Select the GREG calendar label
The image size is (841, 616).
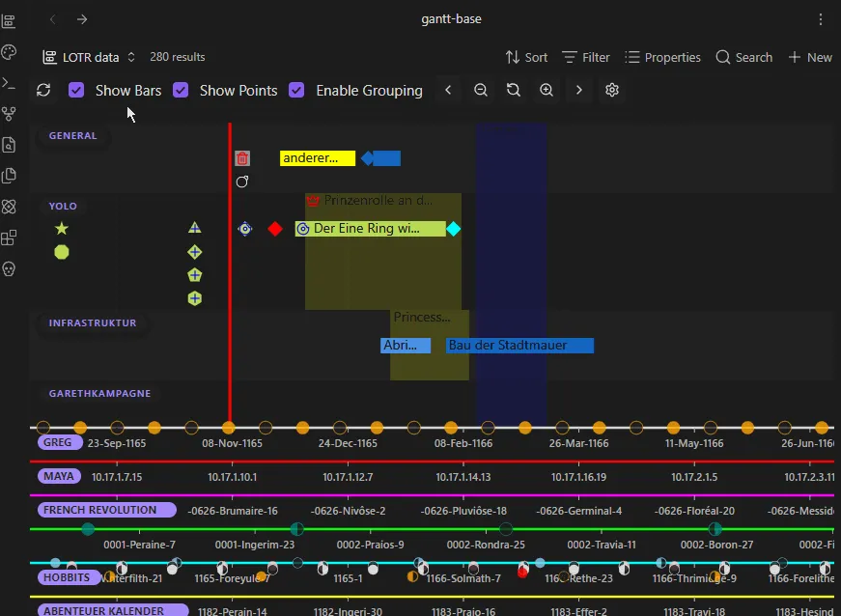60,442
